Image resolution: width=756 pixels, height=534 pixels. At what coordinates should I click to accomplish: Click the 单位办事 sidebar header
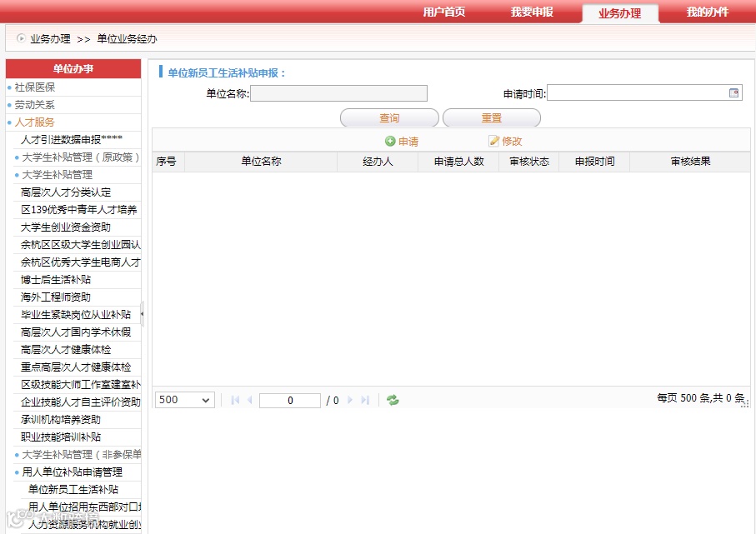click(73, 68)
